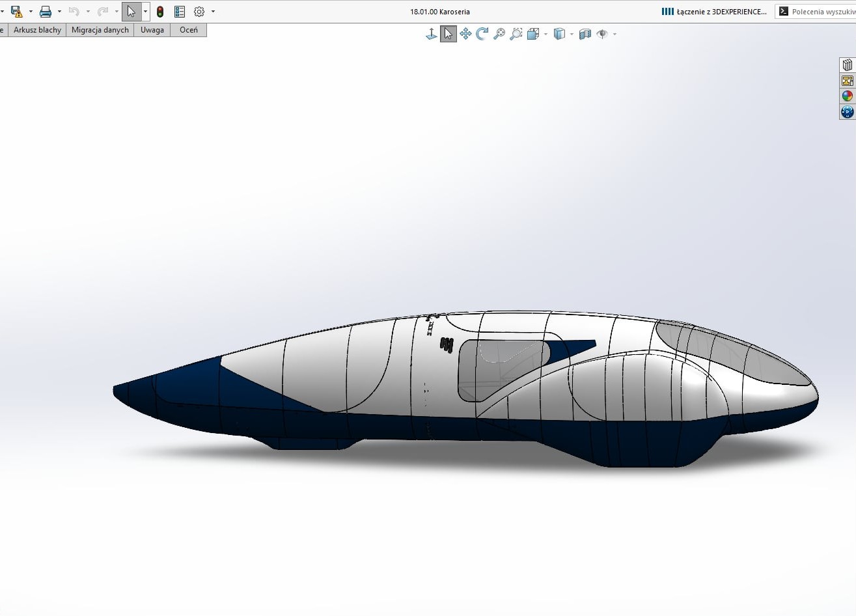Image resolution: width=856 pixels, height=616 pixels.
Task: Activate the Rotate View tool
Action: click(x=482, y=33)
